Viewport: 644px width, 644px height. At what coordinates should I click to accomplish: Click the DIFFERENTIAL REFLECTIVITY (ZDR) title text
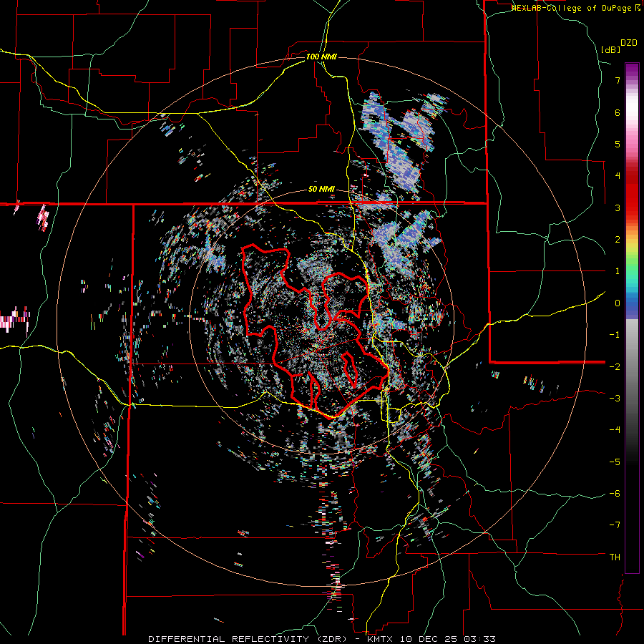click(249, 639)
